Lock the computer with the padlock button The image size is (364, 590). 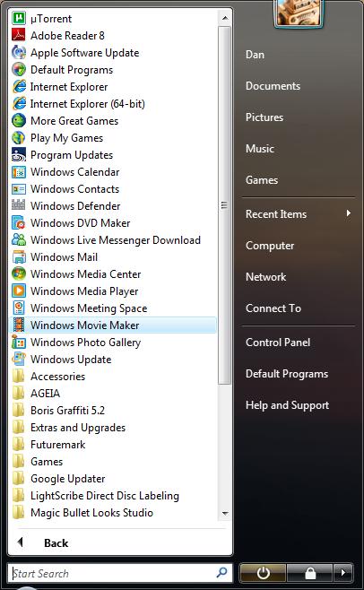click(310, 573)
